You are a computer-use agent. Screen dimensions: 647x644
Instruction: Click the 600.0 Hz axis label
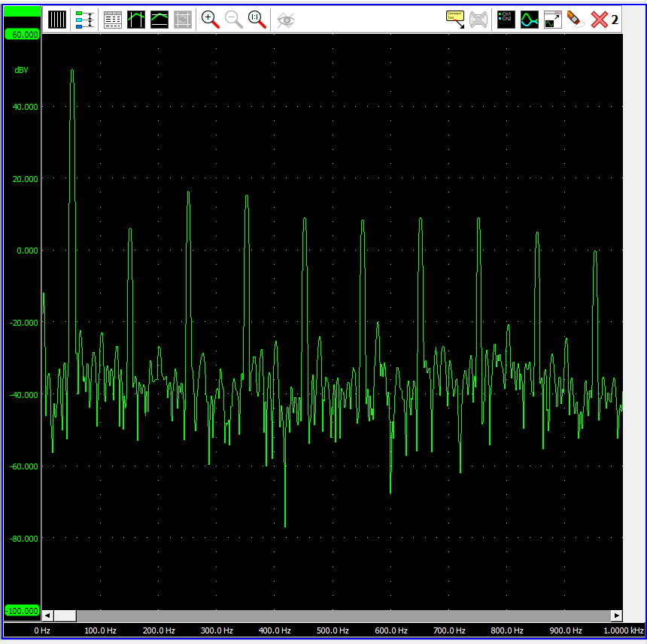391,630
